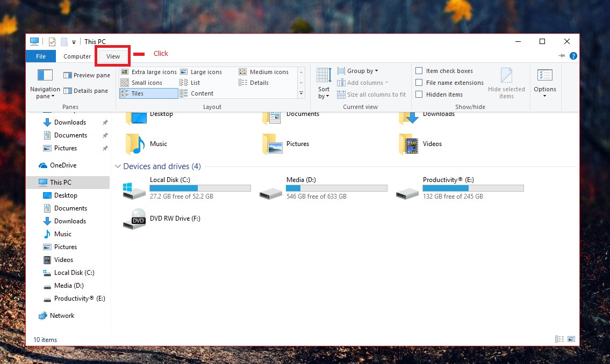Collapse the Devices and drives section
This screenshot has width=610, height=364.
pyautogui.click(x=118, y=166)
